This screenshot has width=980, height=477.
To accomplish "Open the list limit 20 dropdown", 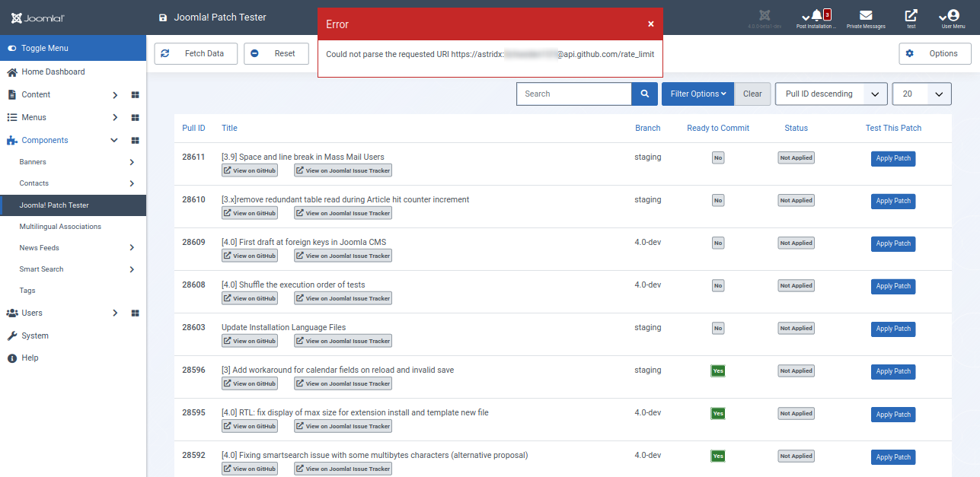I will point(921,94).
